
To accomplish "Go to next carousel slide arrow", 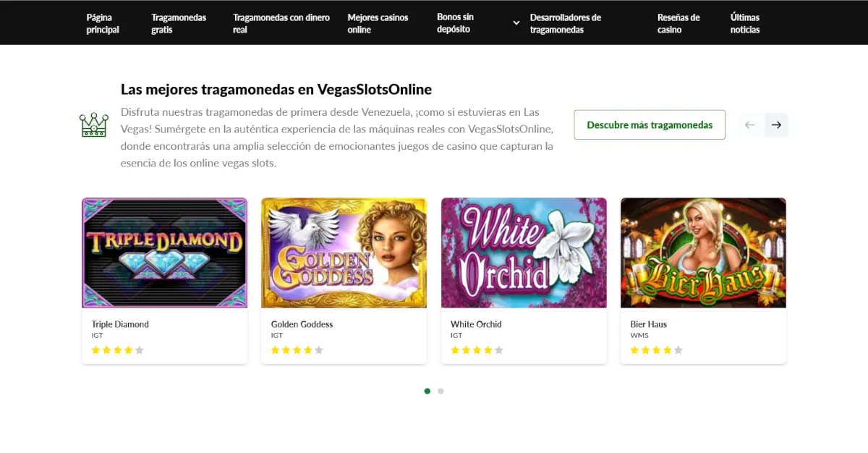I will coord(776,125).
